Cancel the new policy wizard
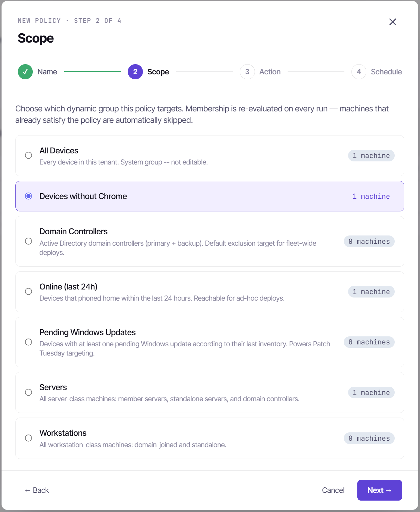 [333, 490]
